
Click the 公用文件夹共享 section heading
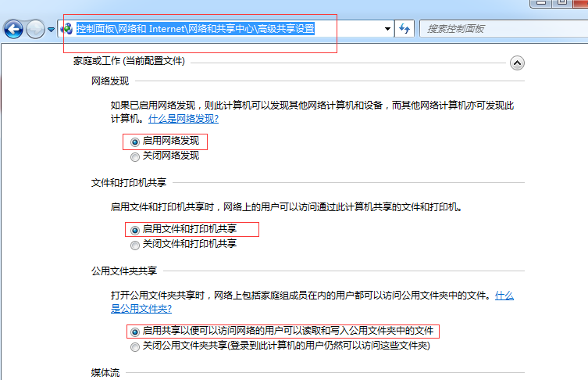point(124,271)
